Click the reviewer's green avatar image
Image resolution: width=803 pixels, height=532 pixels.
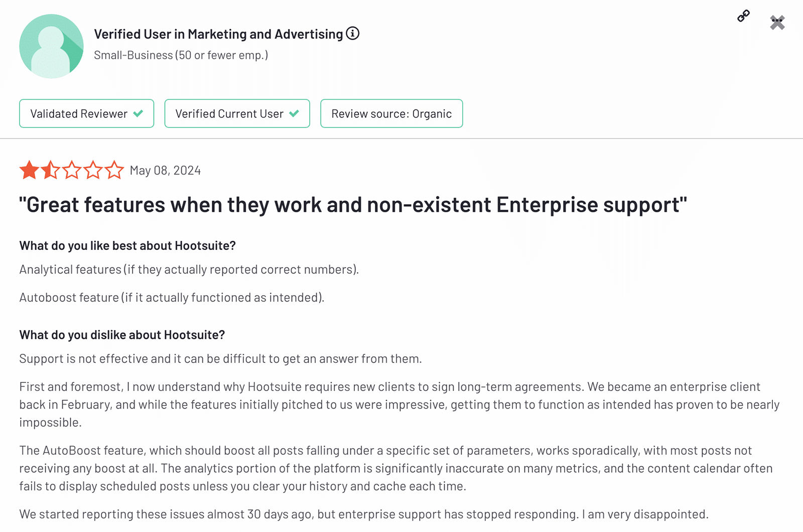pyautogui.click(x=51, y=46)
